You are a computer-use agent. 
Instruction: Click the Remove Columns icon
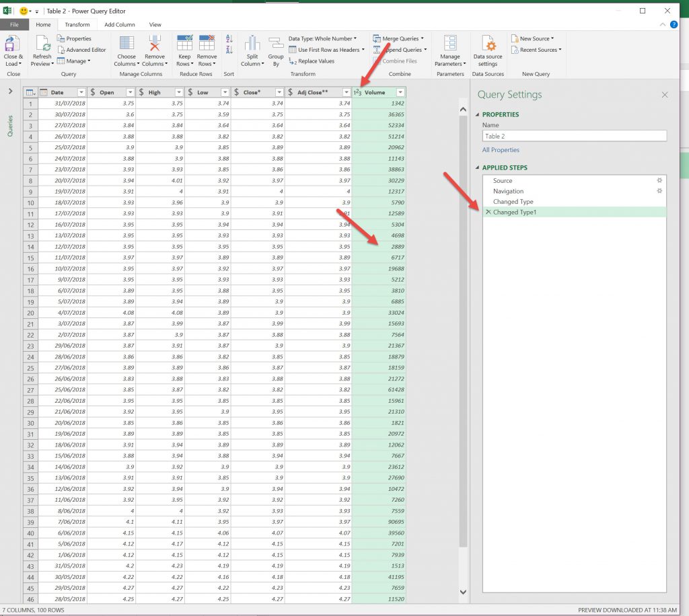155,44
